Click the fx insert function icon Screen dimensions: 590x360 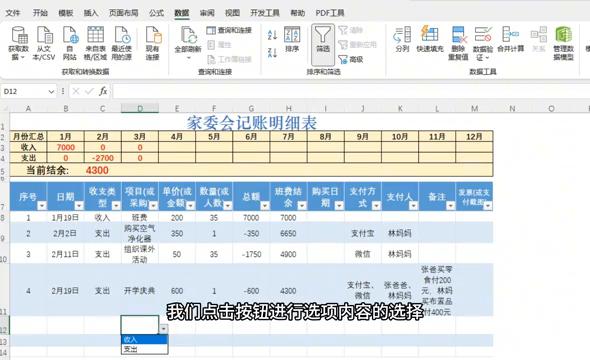[x=103, y=91]
